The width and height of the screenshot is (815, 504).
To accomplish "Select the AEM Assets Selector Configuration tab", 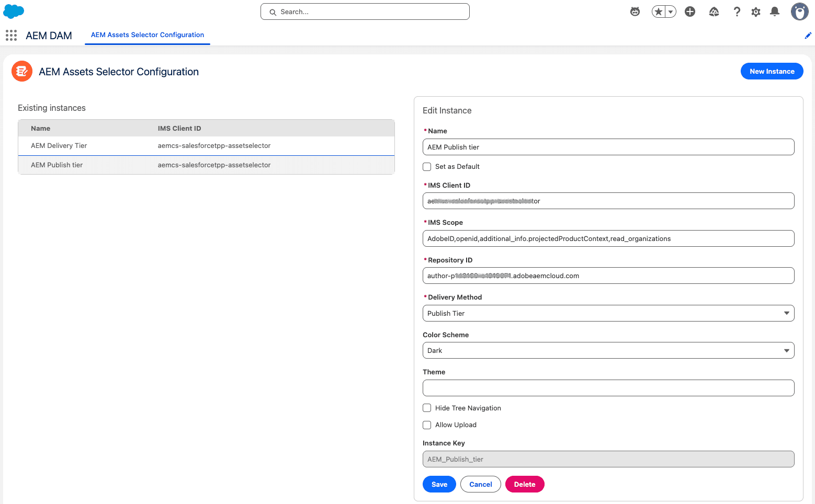I will pyautogui.click(x=148, y=35).
